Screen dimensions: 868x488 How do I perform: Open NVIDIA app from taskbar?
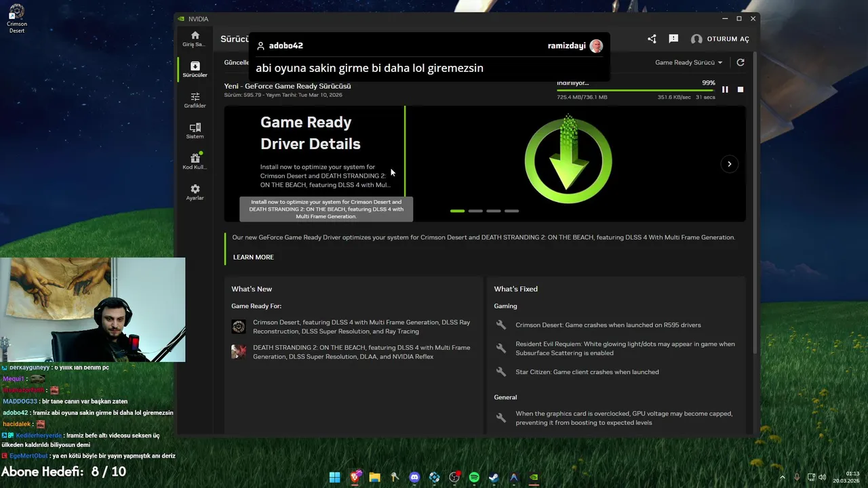click(x=534, y=477)
